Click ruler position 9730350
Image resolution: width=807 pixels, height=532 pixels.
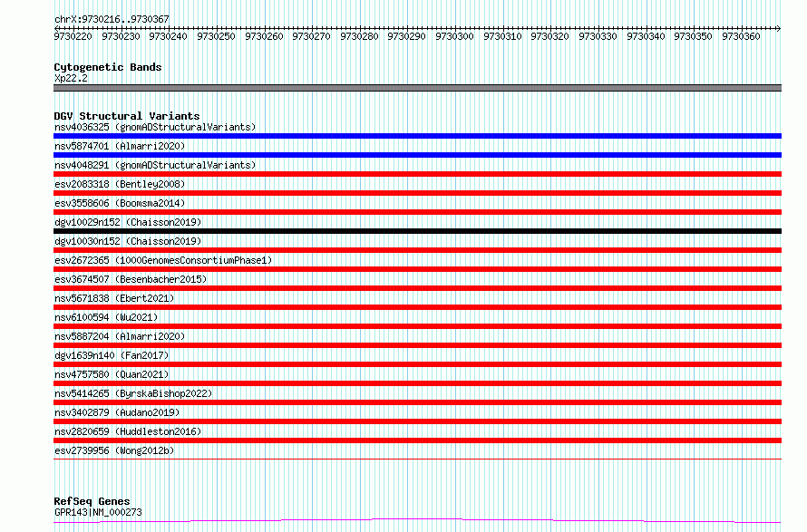693,36
